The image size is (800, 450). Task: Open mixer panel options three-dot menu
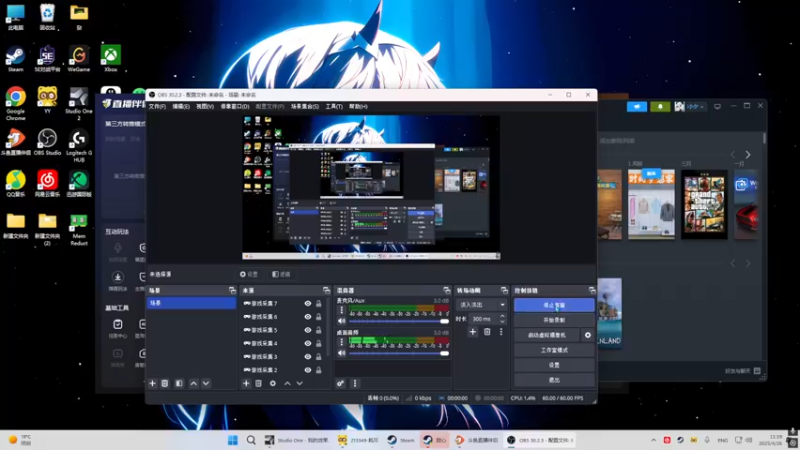coord(355,383)
